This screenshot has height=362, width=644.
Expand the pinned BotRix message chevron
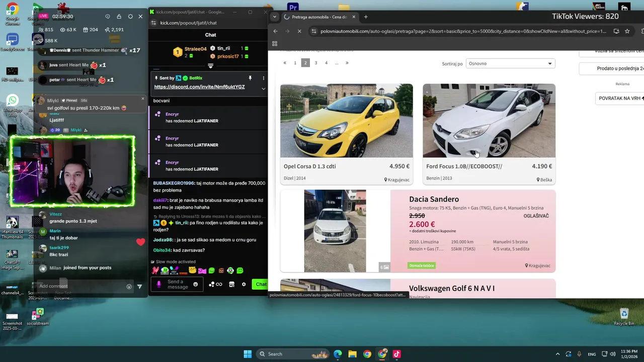point(263,88)
